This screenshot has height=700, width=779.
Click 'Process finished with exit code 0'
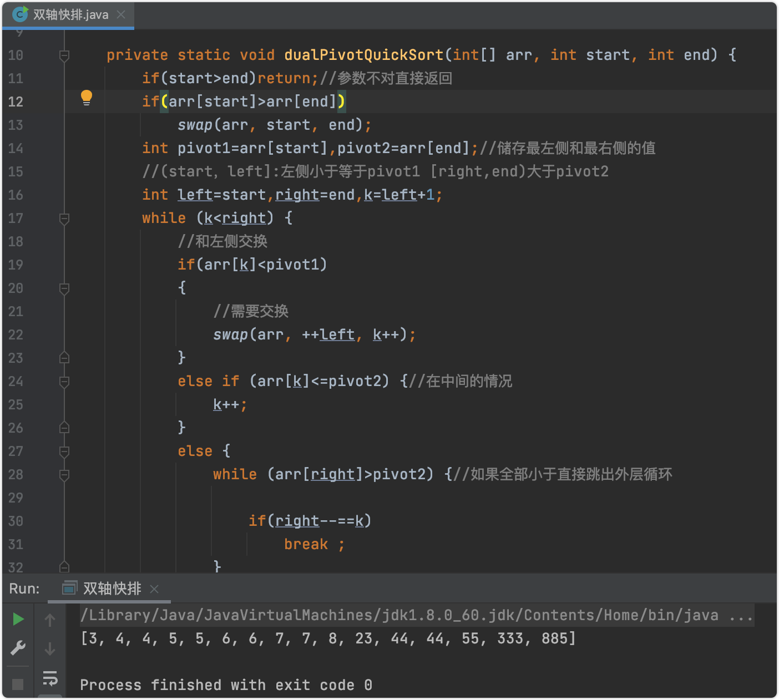point(226,685)
